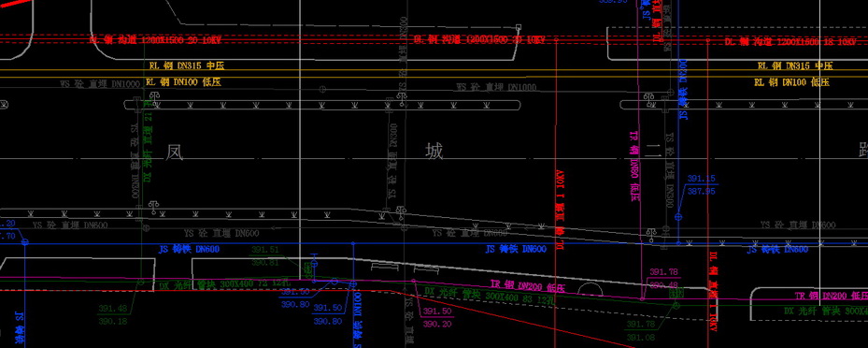The image size is (868, 348).
Task: Select the vertical green DX 光纤 直埋 21孔 label
Action: (x=148, y=141)
